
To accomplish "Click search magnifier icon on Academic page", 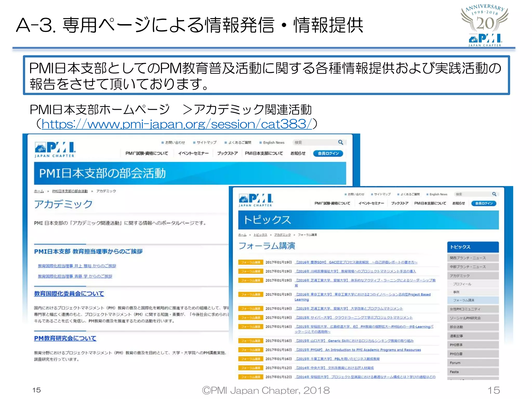I will click(341, 142).
